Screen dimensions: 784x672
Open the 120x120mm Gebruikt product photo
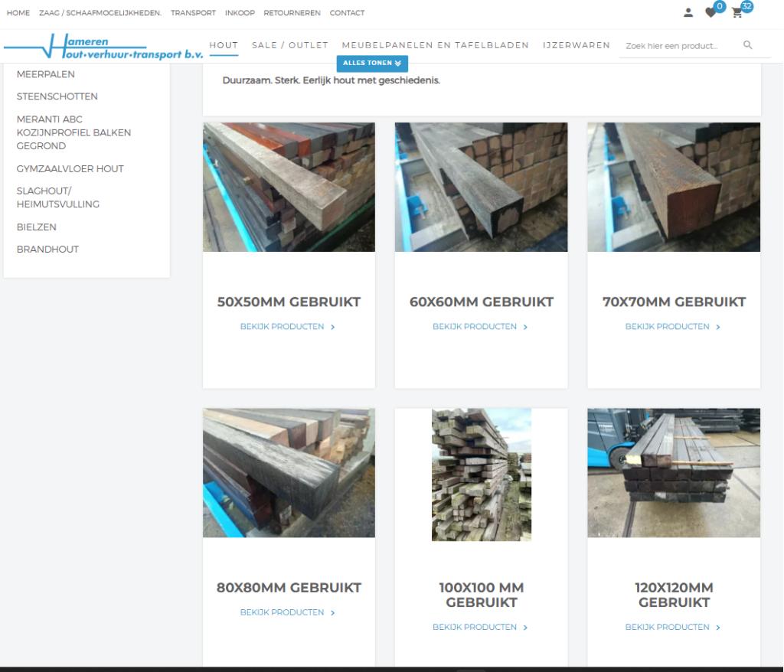point(673,472)
